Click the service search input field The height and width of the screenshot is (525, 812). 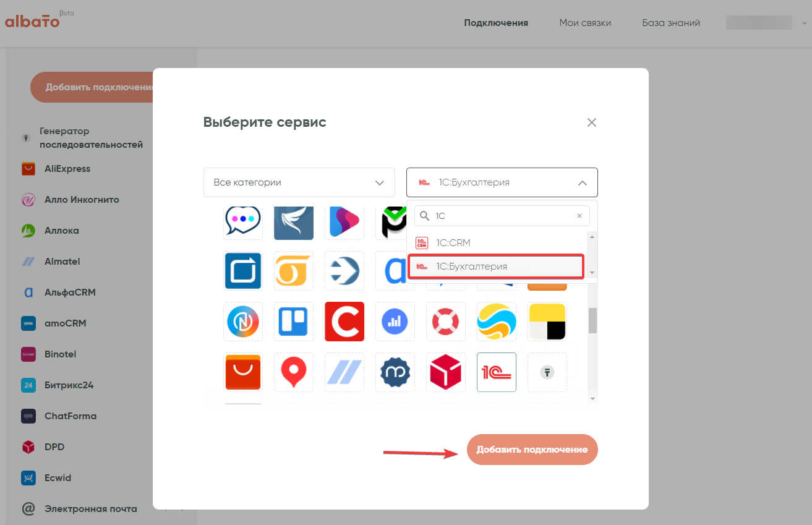pyautogui.click(x=501, y=216)
